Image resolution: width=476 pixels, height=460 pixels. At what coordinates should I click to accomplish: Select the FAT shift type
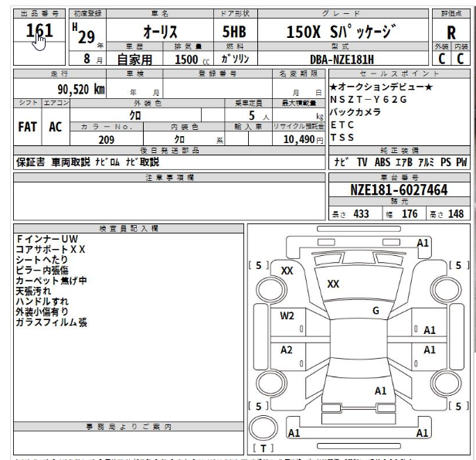[29, 128]
